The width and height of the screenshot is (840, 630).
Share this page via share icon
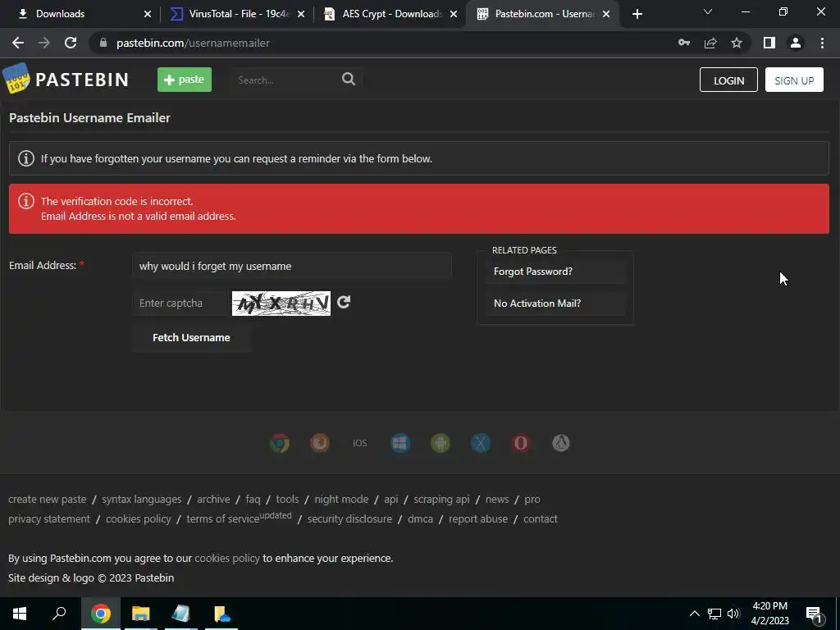coord(710,43)
